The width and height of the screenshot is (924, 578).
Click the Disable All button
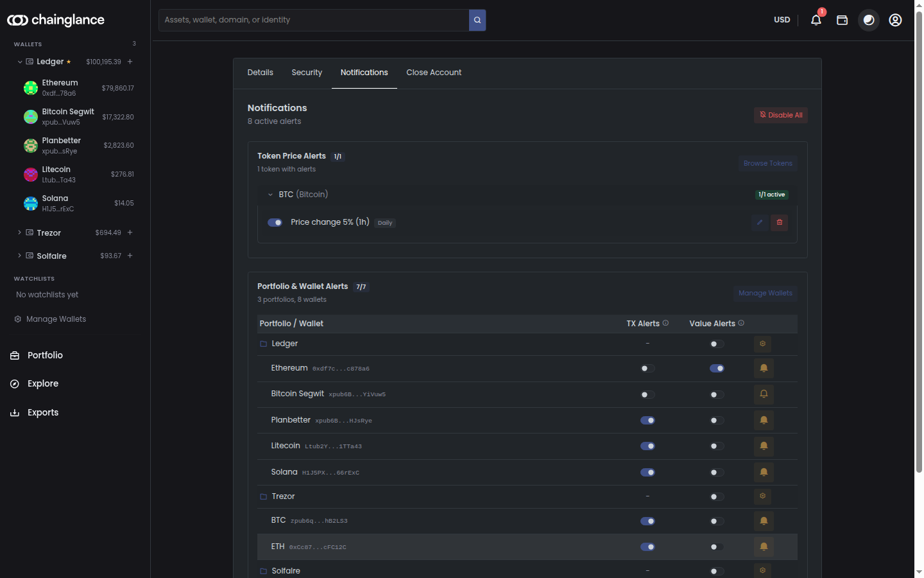coord(781,115)
